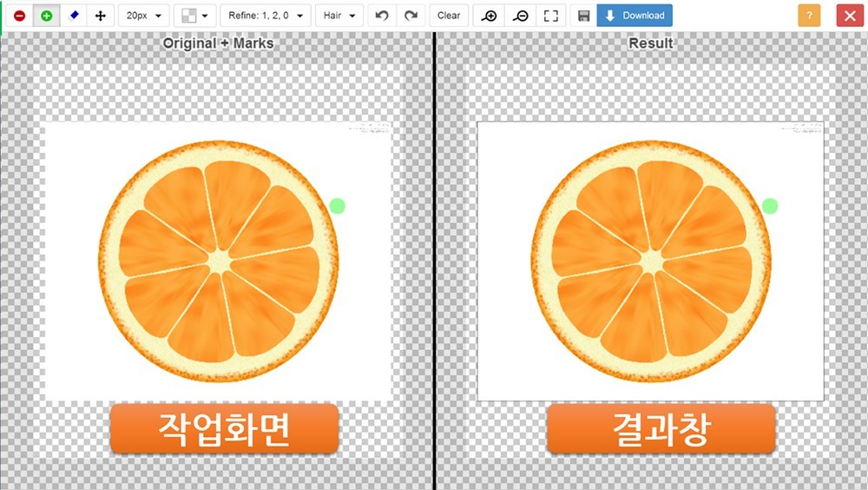The image size is (868, 490).
Task: Select the eraser tool
Action: pyautogui.click(x=74, y=16)
